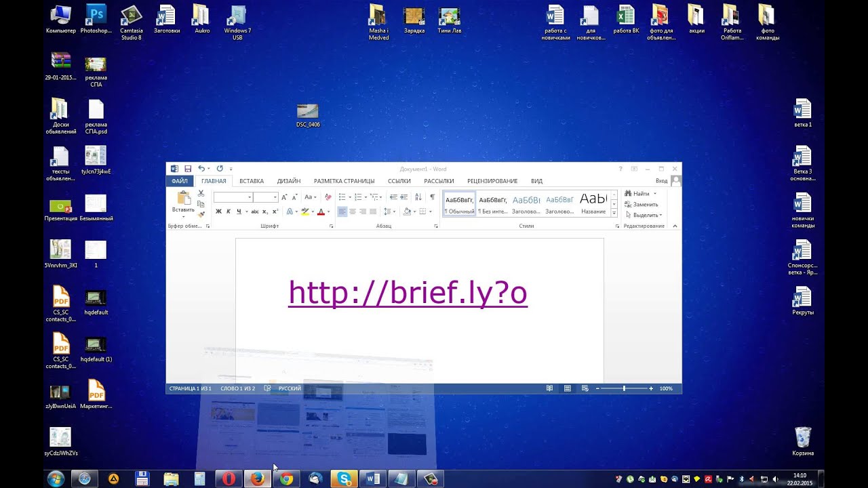The height and width of the screenshot is (488, 868).
Task: Click the Show paragraph marks (¶) icon
Action: [x=432, y=197]
